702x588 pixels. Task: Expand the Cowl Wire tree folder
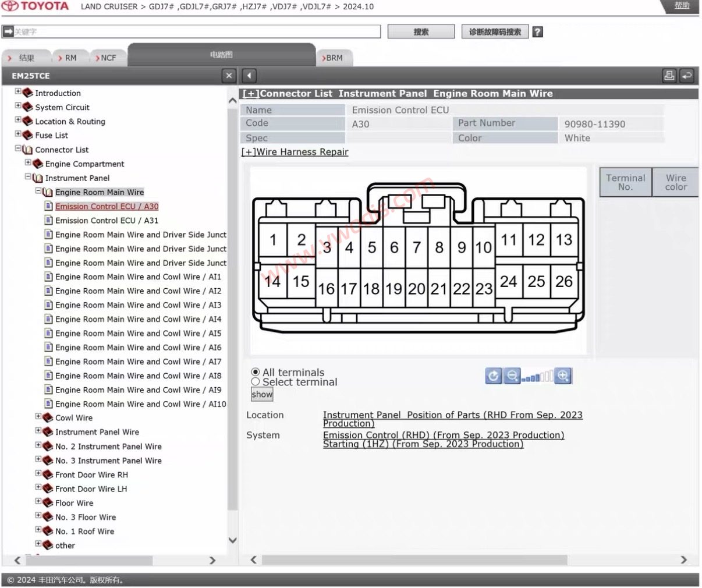coord(38,417)
